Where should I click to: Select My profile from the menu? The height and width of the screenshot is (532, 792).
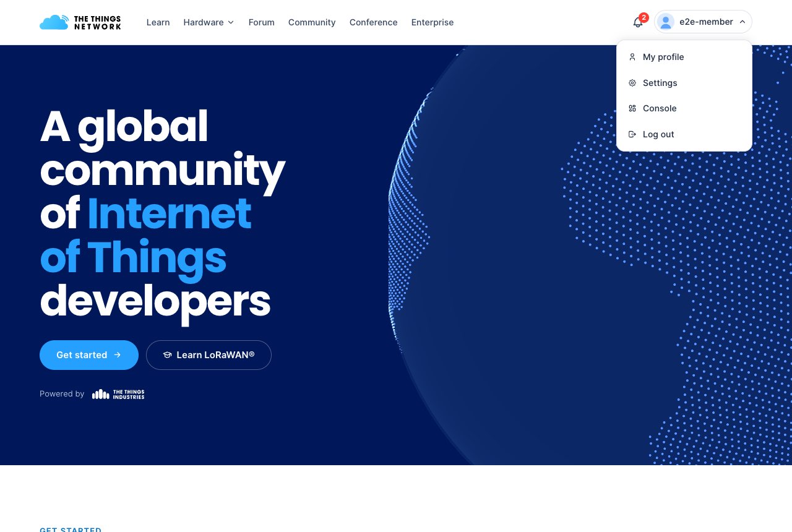pos(684,57)
